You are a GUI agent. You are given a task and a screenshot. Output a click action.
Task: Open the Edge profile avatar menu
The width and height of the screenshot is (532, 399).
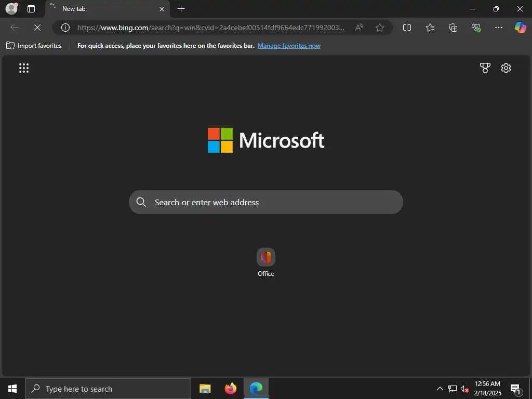(11, 8)
